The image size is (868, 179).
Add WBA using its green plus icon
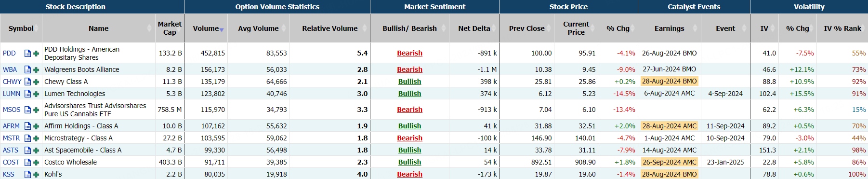pos(36,69)
